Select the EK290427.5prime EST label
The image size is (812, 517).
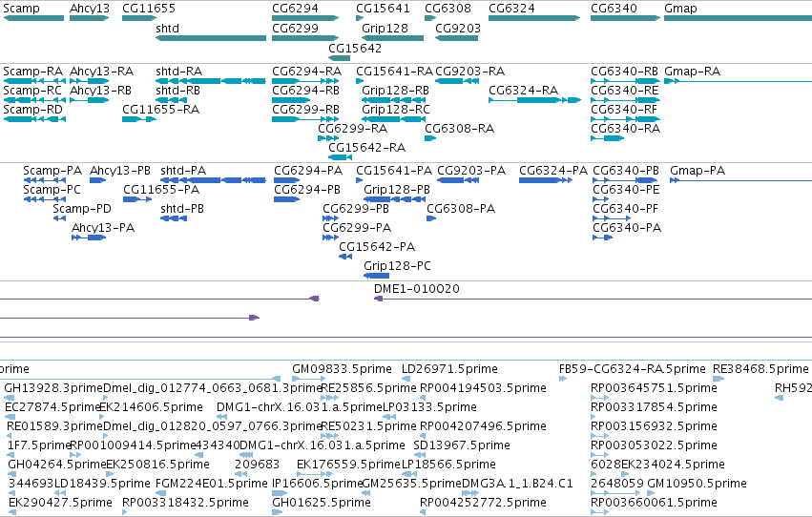(x=60, y=503)
